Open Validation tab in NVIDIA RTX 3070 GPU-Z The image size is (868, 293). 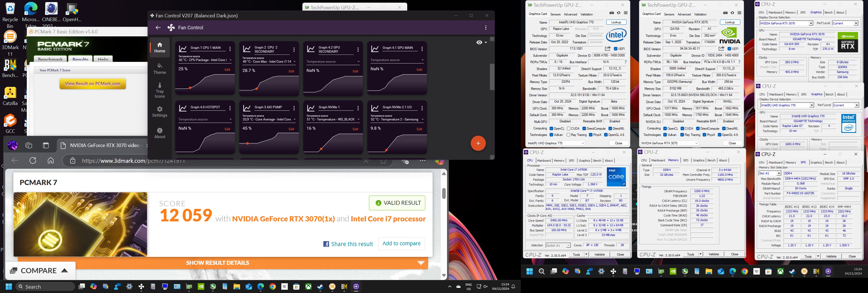(x=700, y=14)
